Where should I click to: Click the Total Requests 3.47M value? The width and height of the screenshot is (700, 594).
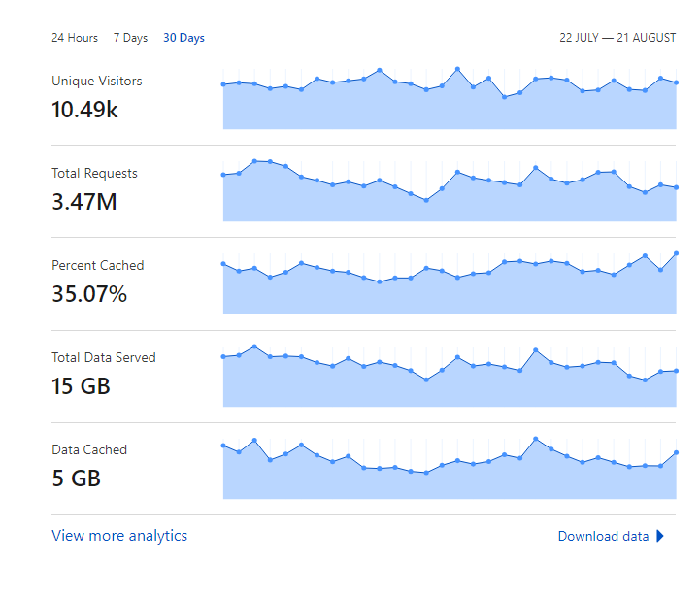(84, 202)
